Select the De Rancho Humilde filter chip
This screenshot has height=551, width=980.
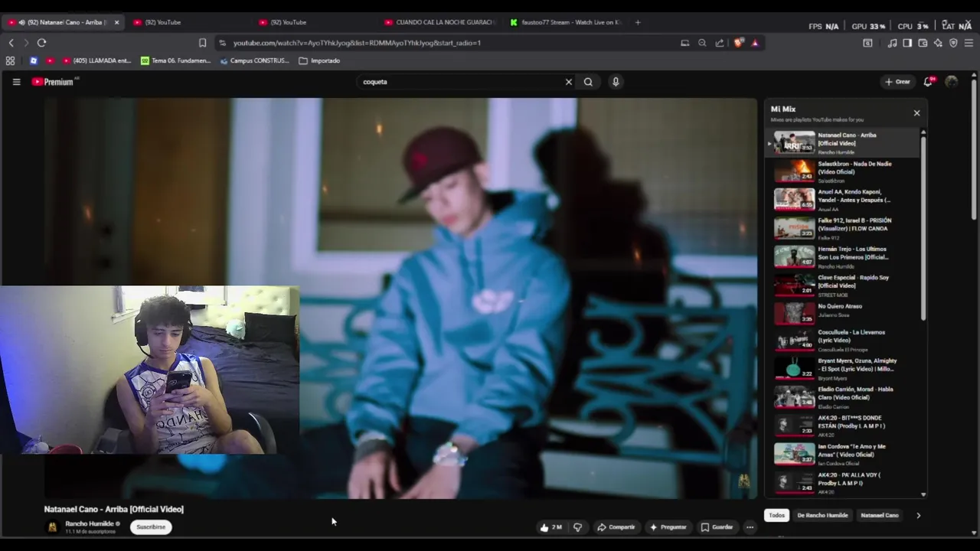point(822,515)
